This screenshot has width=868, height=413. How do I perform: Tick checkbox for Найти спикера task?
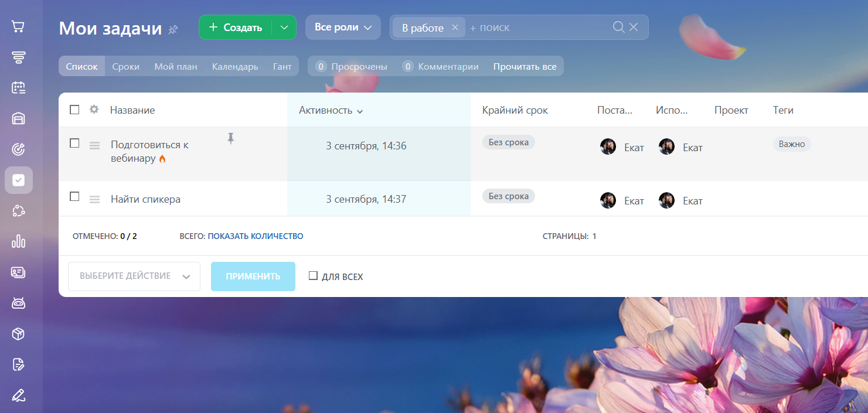tap(74, 197)
